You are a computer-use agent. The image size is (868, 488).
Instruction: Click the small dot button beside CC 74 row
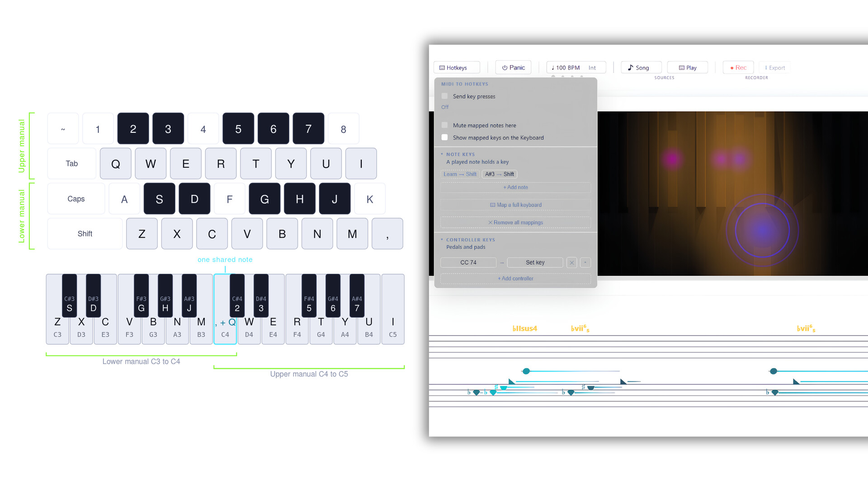click(585, 263)
